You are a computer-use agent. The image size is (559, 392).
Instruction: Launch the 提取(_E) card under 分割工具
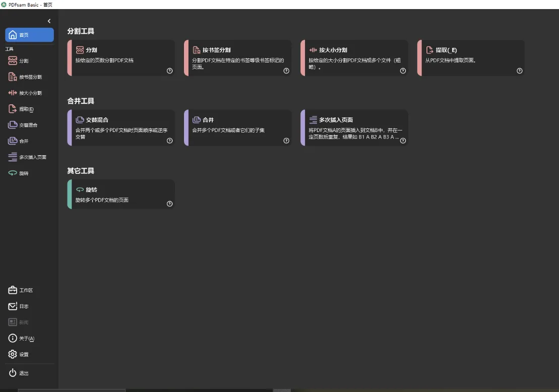pos(469,57)
